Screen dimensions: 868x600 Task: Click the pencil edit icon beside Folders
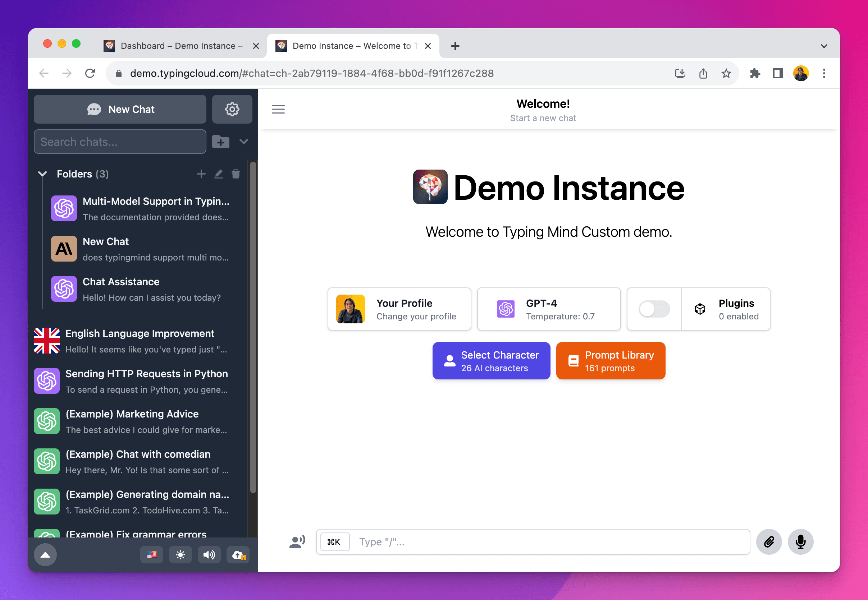click(x=219, y=174)
